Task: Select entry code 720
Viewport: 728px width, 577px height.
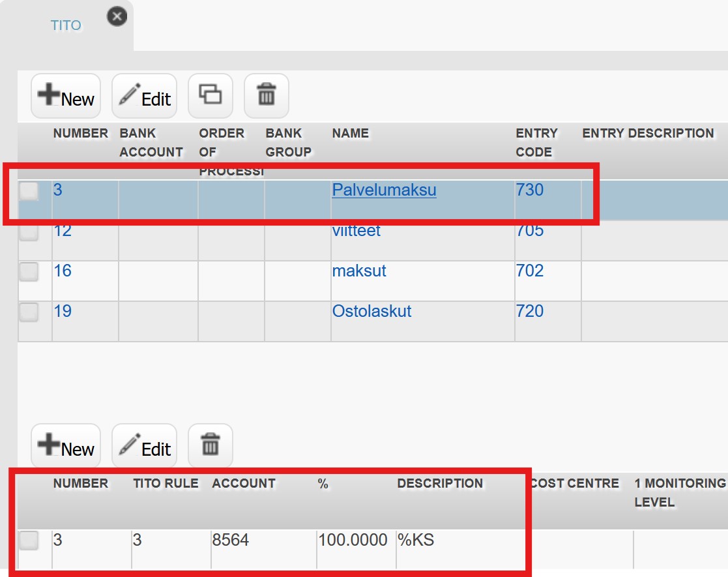Action: (529, 311)
